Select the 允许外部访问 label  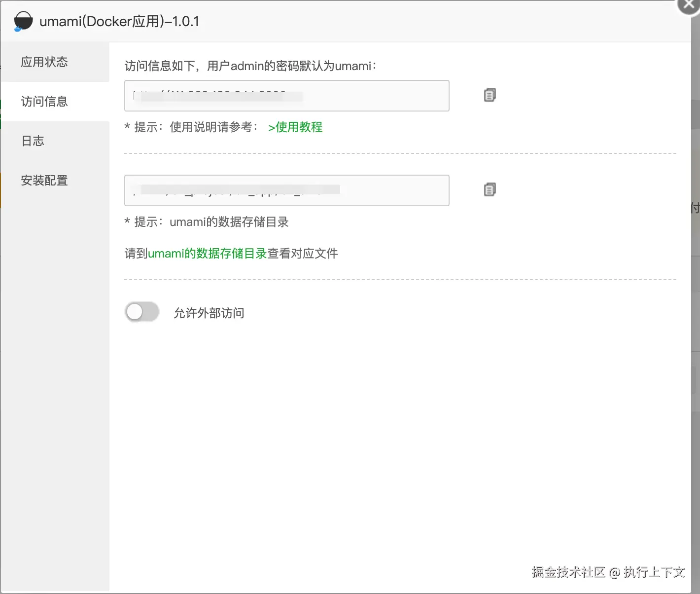[209, 313]
